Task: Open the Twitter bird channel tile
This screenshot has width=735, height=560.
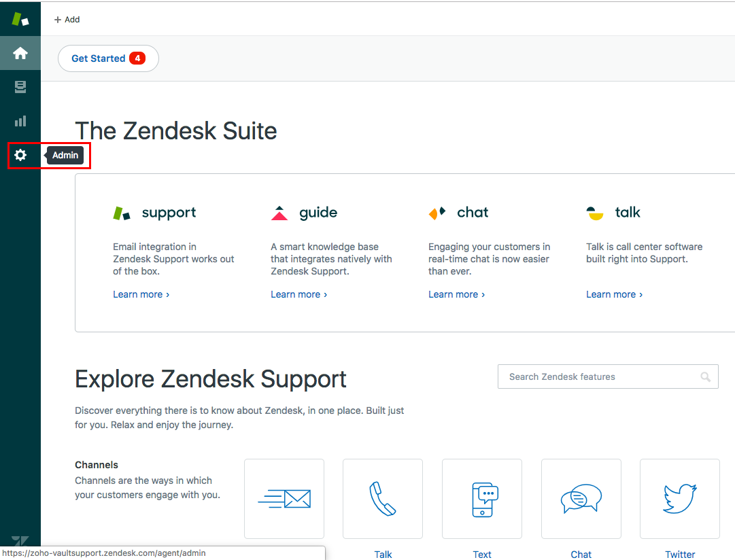Action: pyautogui.click(x=680, y=499)
